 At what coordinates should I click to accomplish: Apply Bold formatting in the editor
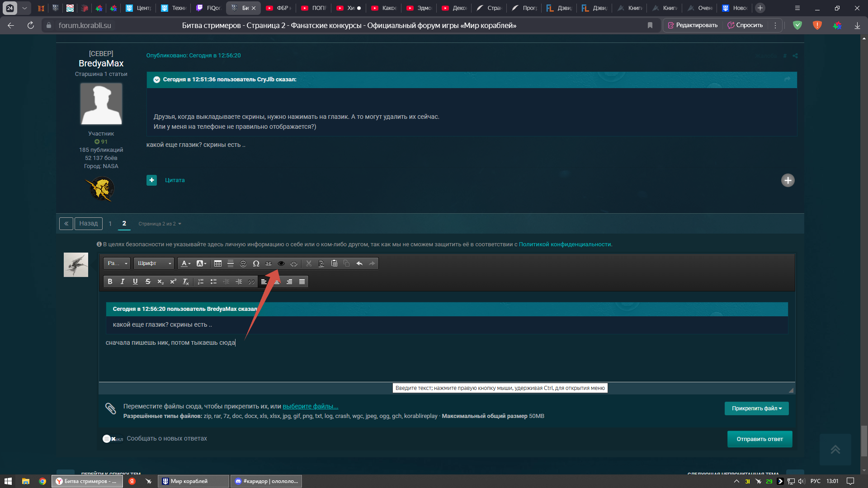(110, 282)
